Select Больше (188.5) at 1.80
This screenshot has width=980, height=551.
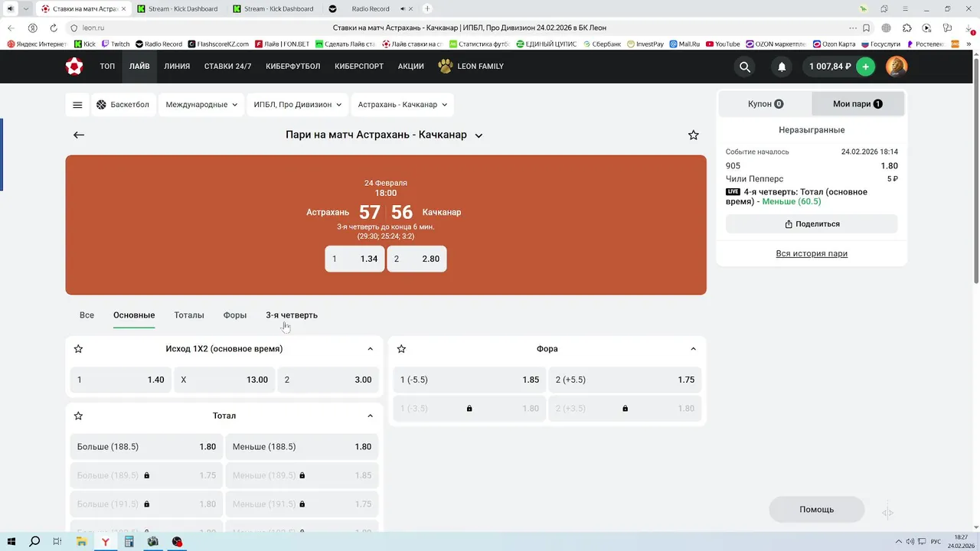coord(146,447)
